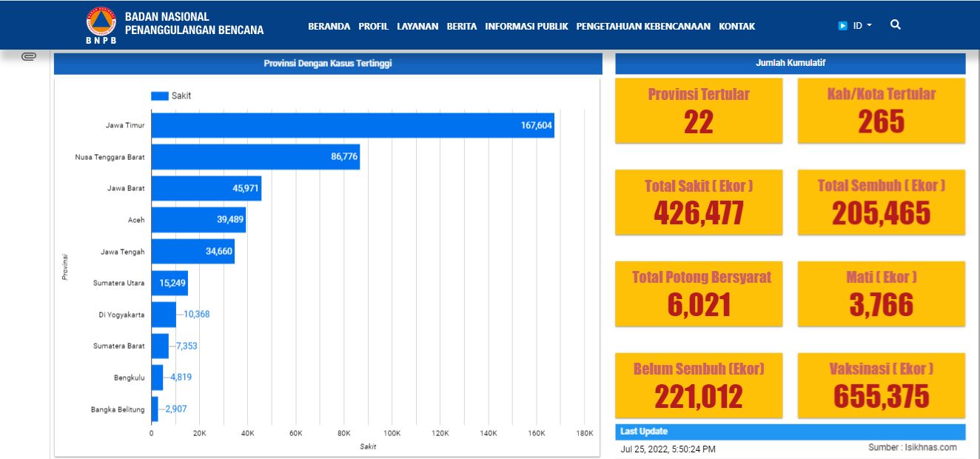
Task: Open the PROFIL menu
Action: [373, 26]
